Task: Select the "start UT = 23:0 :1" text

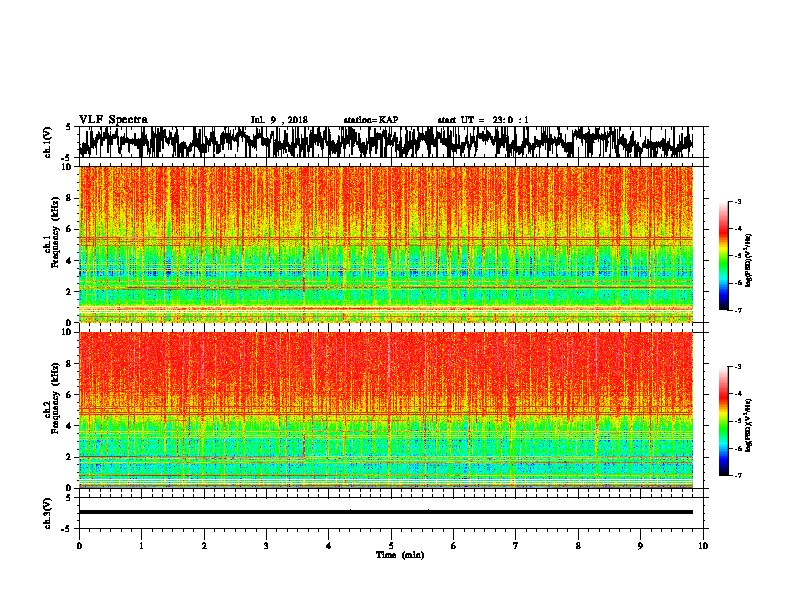Action: point(482,120)
